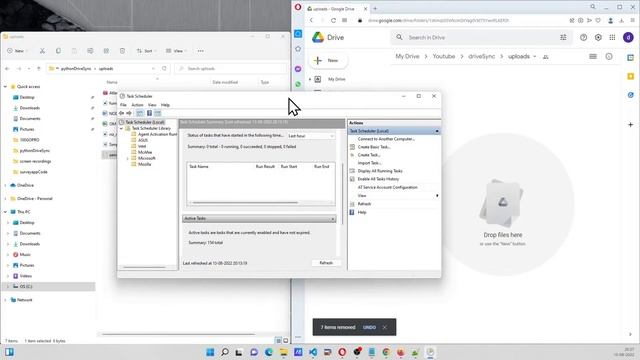
Task: Share the file via the File Explorer toolbar icon
Action: click(x=106, y=51)
